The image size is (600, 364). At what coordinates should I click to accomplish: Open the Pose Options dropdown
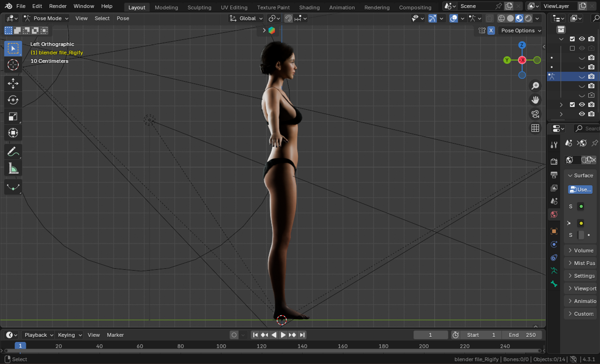(520, 30)
